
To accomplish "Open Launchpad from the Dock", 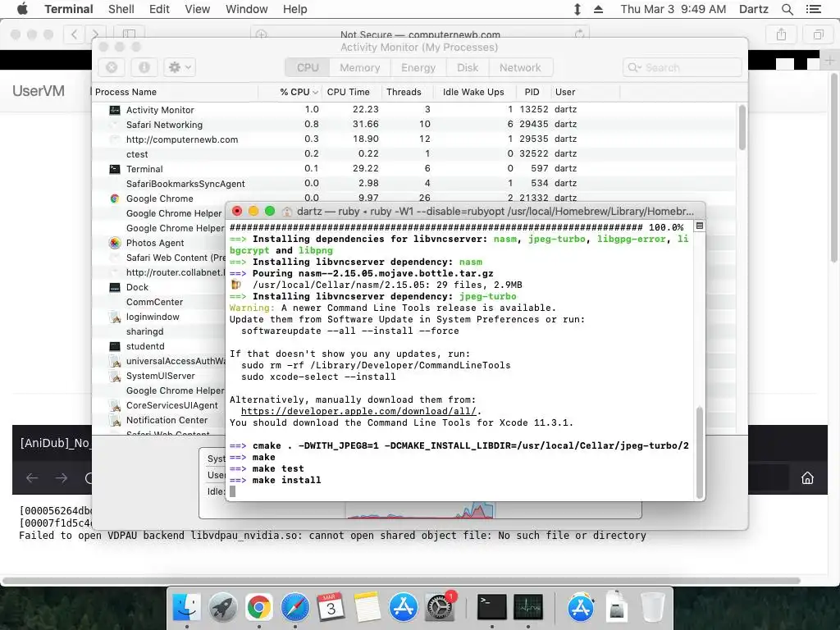I will tap(223, 607).
